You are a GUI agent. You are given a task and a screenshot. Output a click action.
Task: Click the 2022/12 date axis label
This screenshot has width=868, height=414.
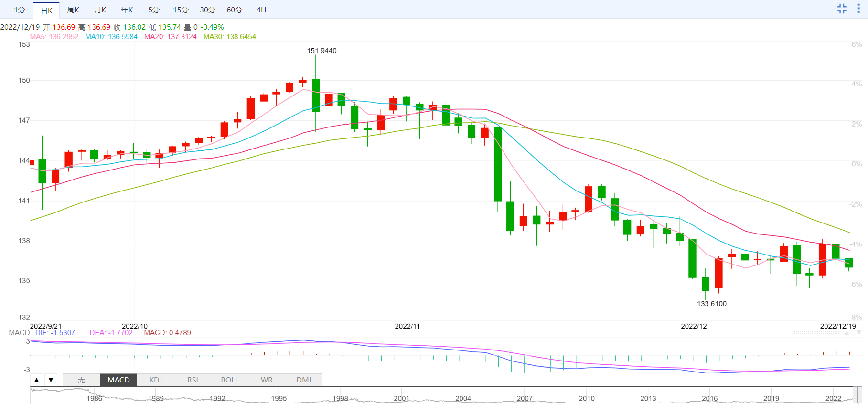(694, 326)
